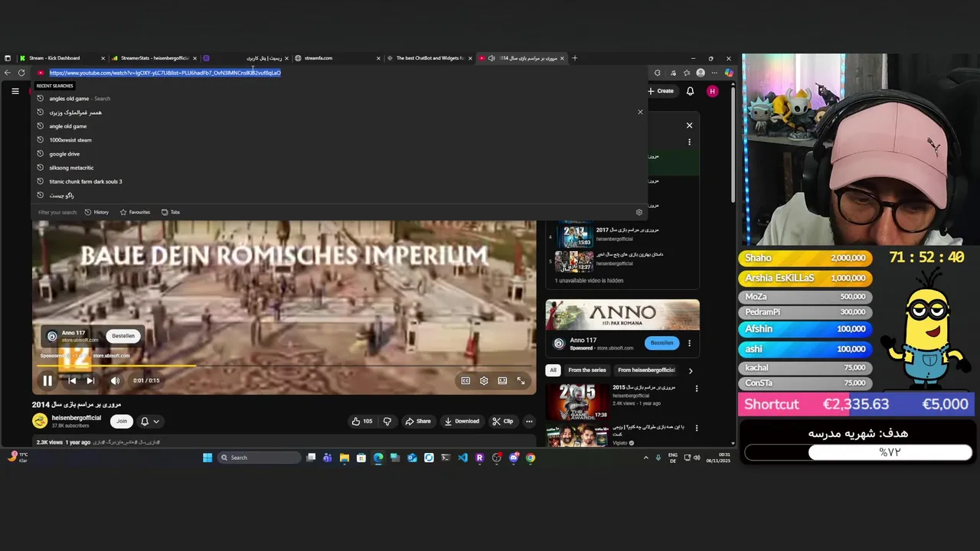Open heisenbergofficial notification bell dropdown
Image resolution: width=980 pixels, height=551 pixels.
pos(149,421)
